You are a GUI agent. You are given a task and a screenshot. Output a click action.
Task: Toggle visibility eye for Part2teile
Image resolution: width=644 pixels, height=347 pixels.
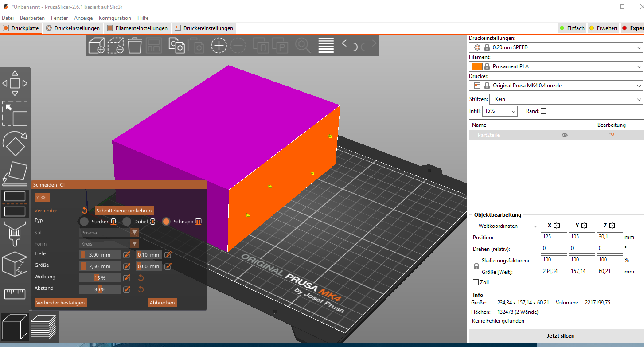click(564, 136)
